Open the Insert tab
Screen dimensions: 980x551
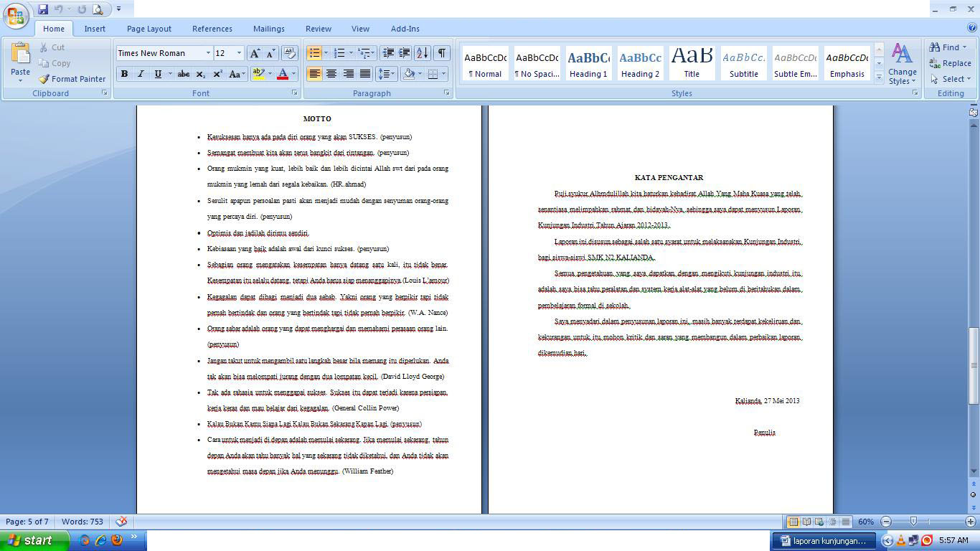click(95, 29)
